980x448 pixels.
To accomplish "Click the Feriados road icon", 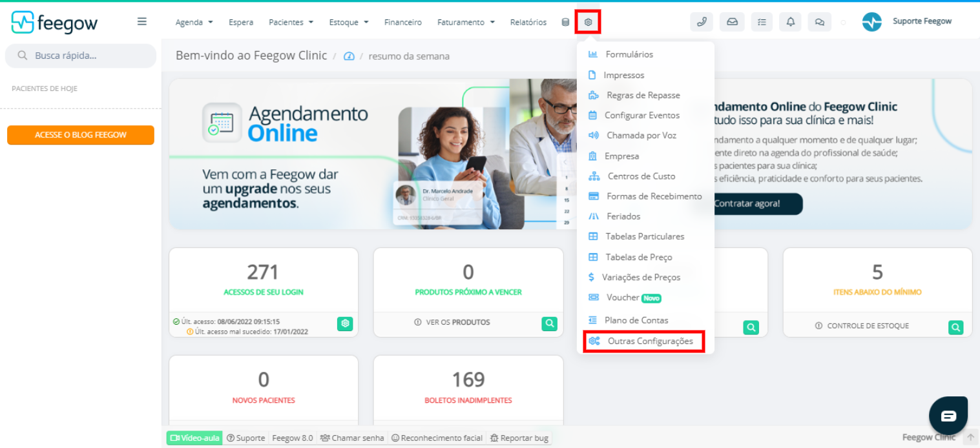I will click(x=593, y=216).
